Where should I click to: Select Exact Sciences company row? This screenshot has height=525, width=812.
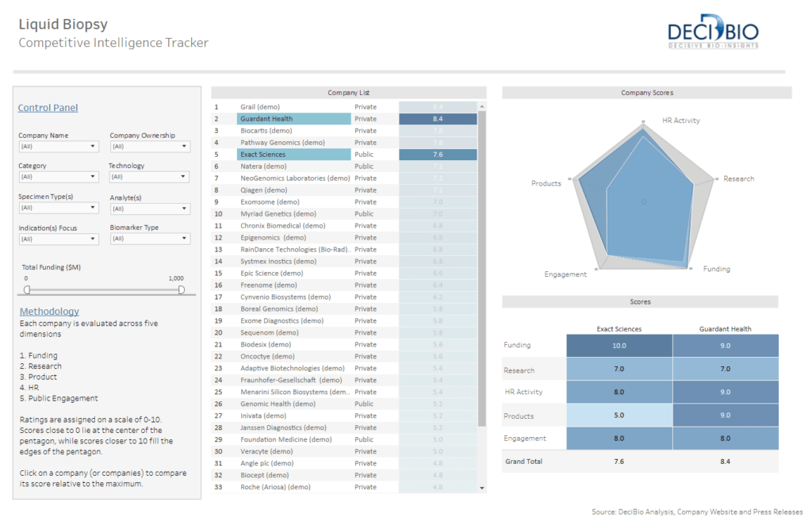tap(346, 155)
